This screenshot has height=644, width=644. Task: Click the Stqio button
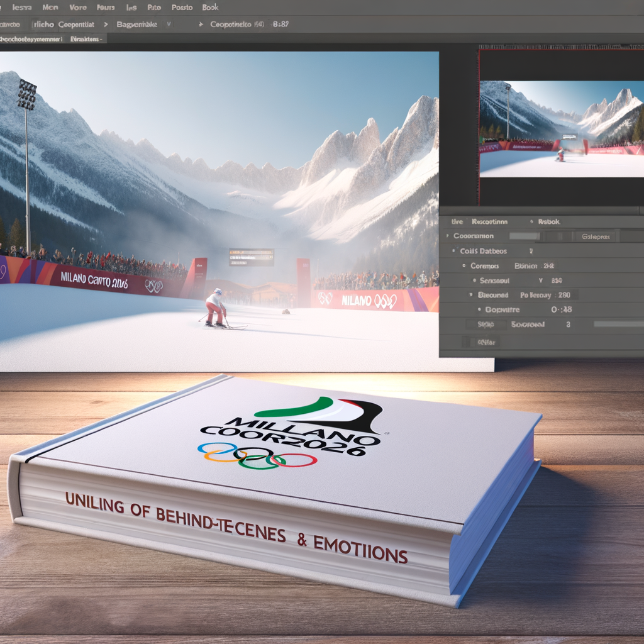(x=486, y=325)
